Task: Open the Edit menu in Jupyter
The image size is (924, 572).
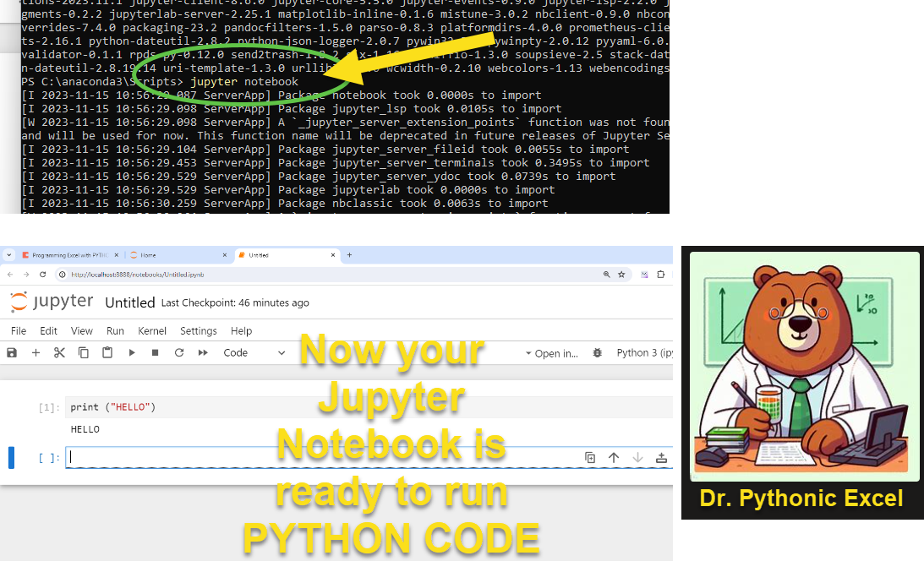Action: pyautogui.click(x=48, y=331)
